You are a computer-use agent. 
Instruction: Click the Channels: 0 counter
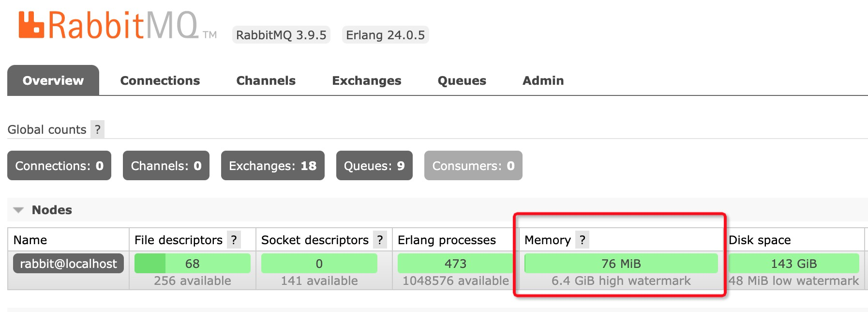coord(165,165)
